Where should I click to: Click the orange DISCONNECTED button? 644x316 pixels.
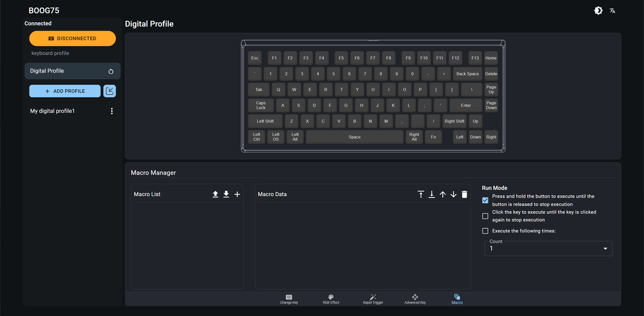(x=72, y=38)
